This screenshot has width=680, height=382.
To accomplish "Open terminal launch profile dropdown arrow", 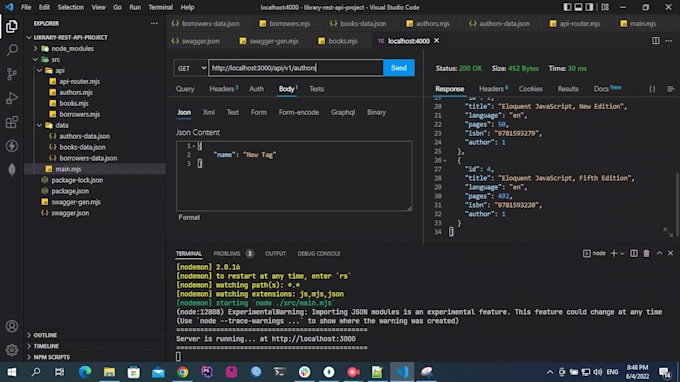I will click(x=622, y=253).
